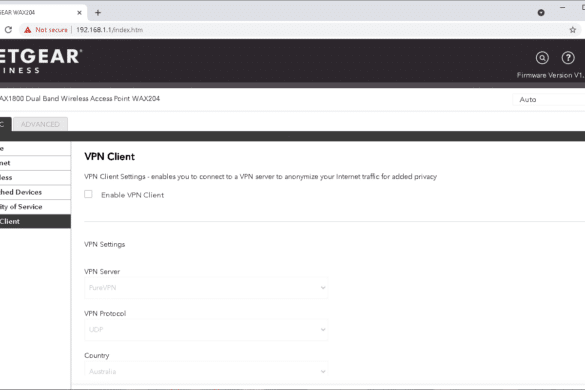Click the search magnifier icon in header
This screenshot has width=585, height=390.
[x=542, y=58]
